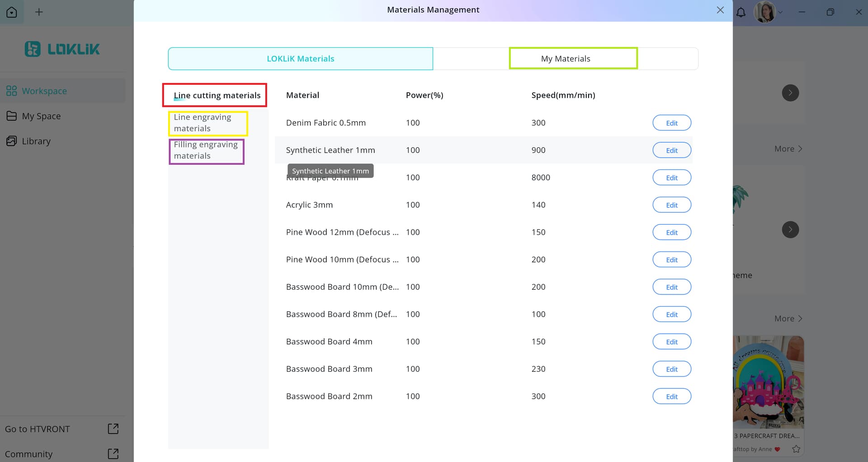
Task: Edit the Denim Fabric 0.5mm material
Action: 671,123
